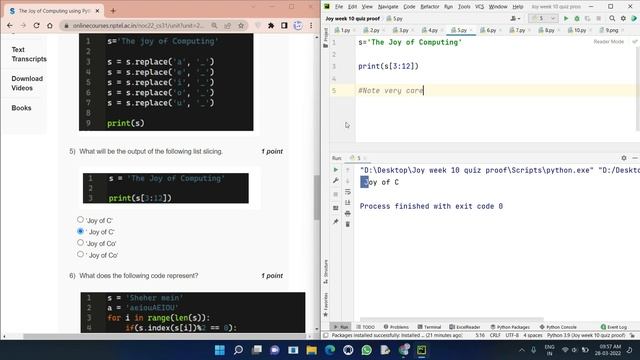Open user account dropdown in PyCharm toolbar
The image size is (640, 360).
tap(515, 18)
